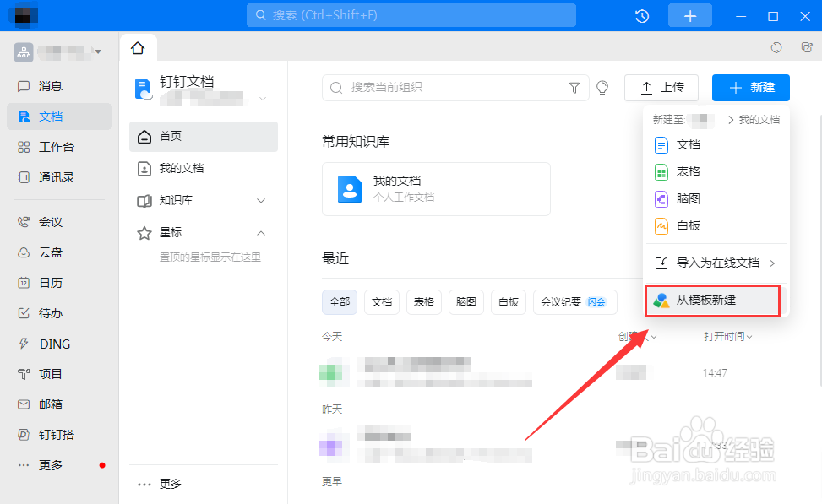Click the refresh icon at top right
The height and width of the screenshot is (504, 822).
click(776, 47)
